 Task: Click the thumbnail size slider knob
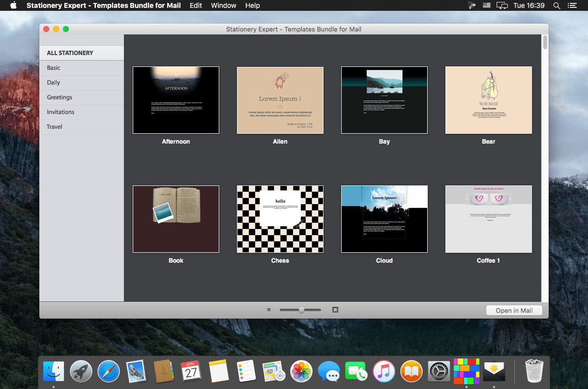click(301, 310)
